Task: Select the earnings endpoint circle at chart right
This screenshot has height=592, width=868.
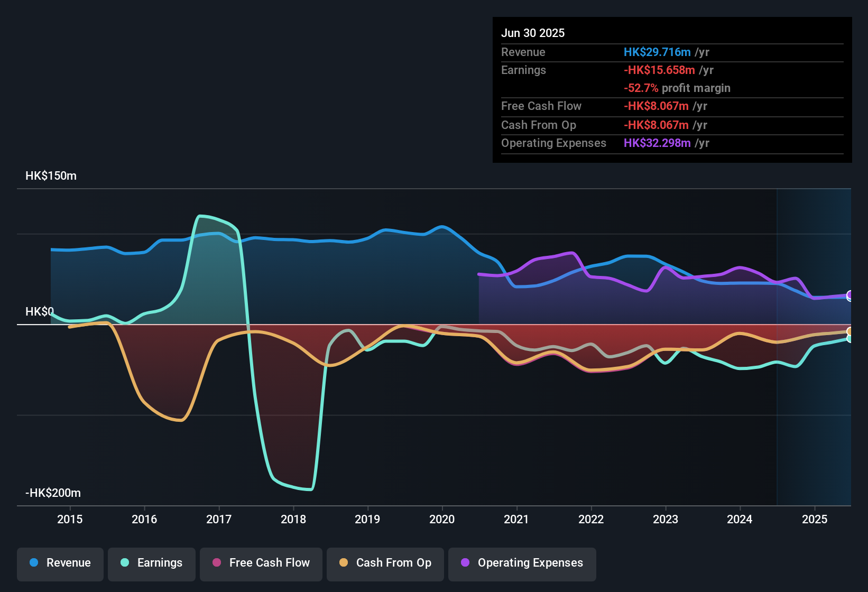Action: pos(849,338)
